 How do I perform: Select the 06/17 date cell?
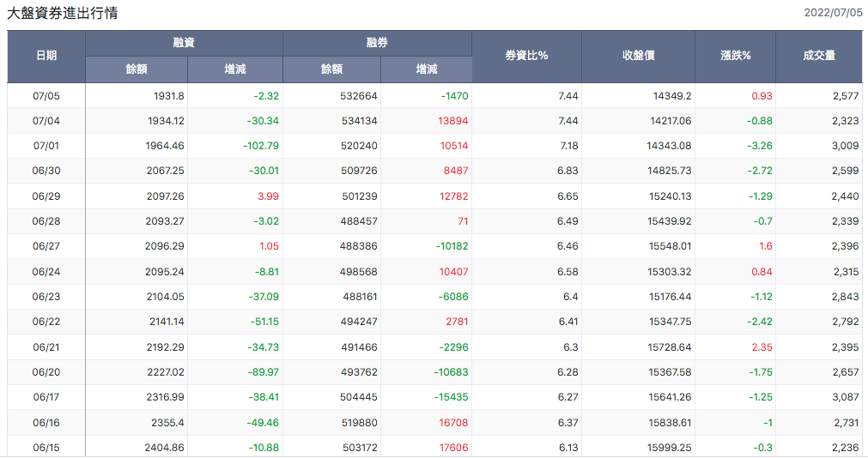[x=46, y=397]
